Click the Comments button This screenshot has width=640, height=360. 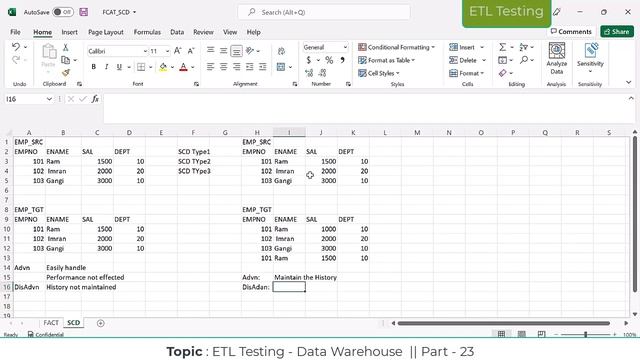tap(571, 31)
